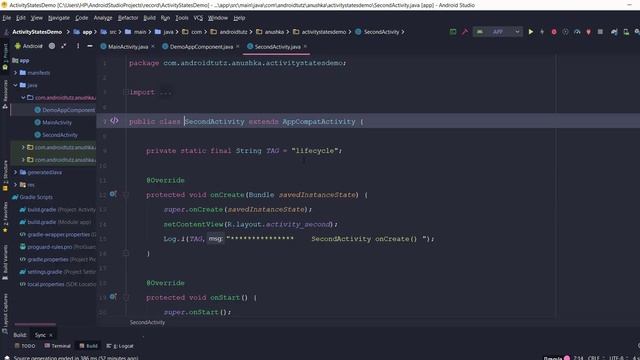Select MainActivity in the project tree

click(57, 122)
